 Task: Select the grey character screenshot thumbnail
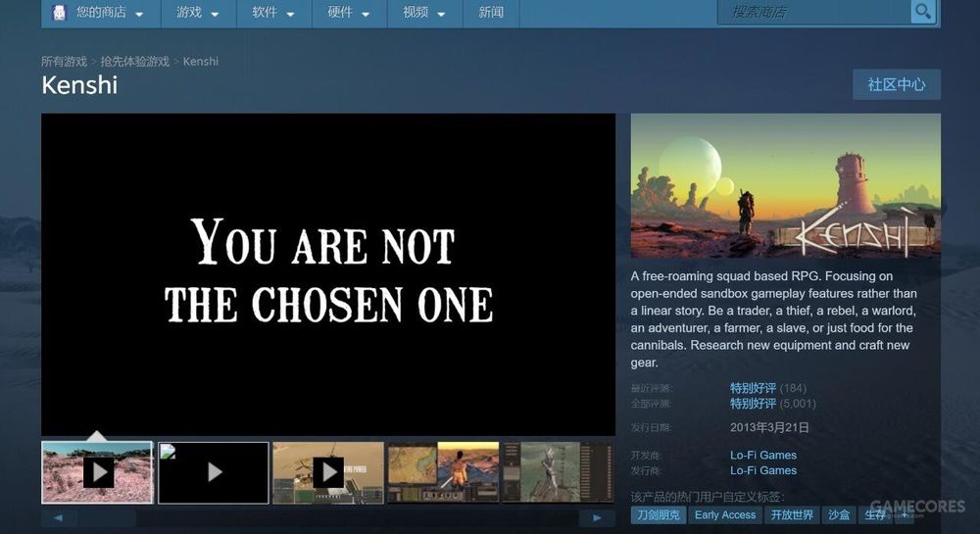(559, 472)
